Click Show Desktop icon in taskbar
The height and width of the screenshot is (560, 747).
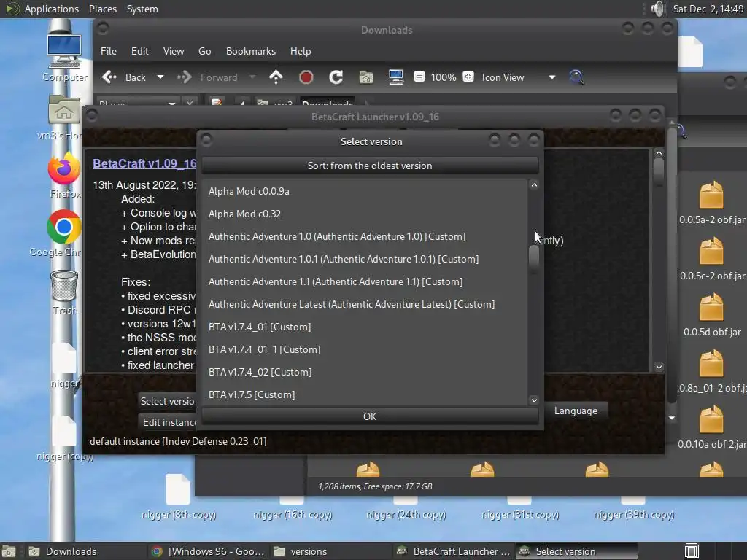coord(9,551)
